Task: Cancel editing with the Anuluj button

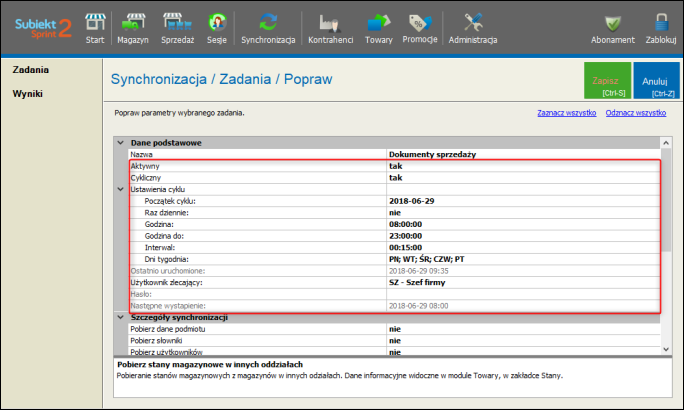Action: click(x=657, y=80)
